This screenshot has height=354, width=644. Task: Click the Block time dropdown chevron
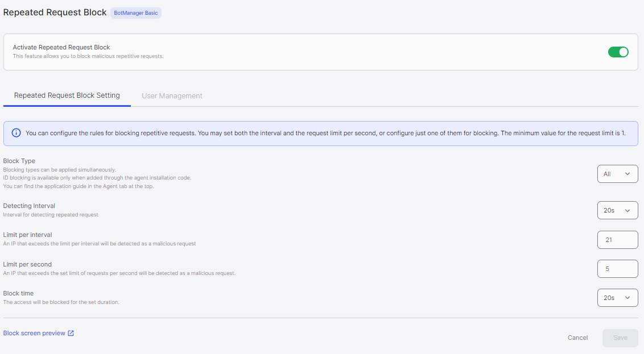point(628,297)
